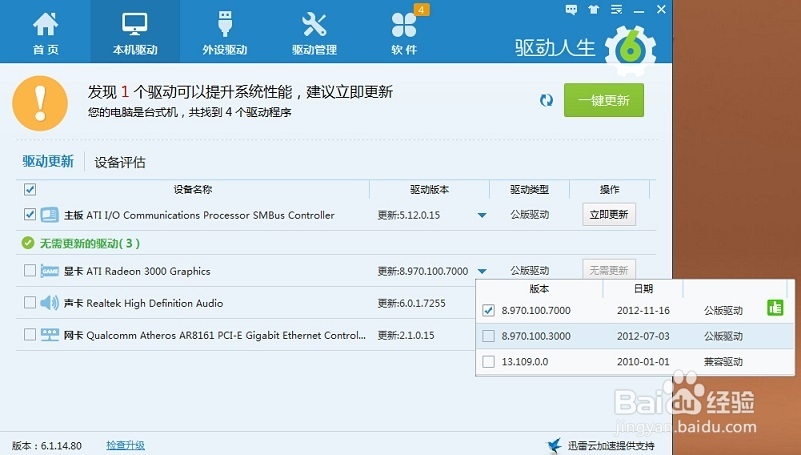Check the 网卡 Qualcomm Atheros checkbox
Screen dimensions: 801x455
pos(30,334)
